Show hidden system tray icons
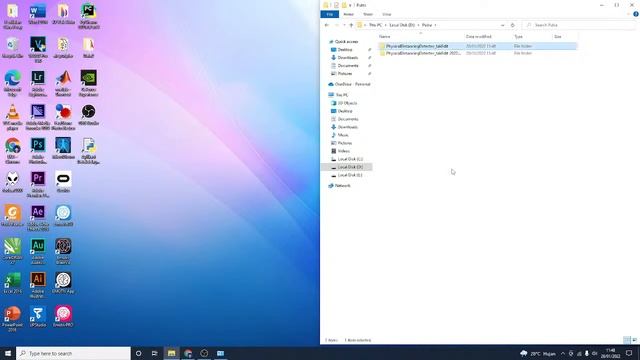Viewport: 640px width, 360px height. [x=563, y=353]
